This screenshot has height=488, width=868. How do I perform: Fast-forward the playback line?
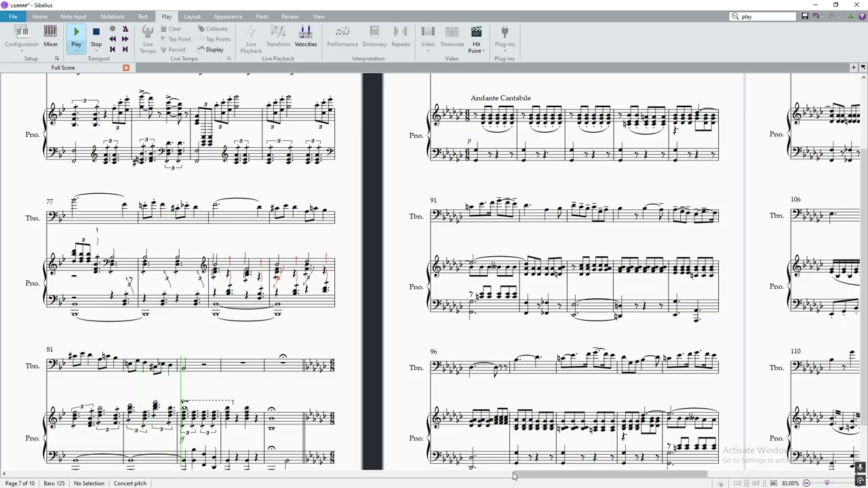(125, 39)
